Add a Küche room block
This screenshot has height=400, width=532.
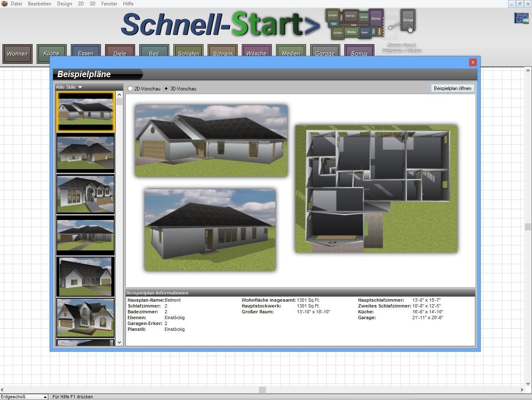coord(52,53)
